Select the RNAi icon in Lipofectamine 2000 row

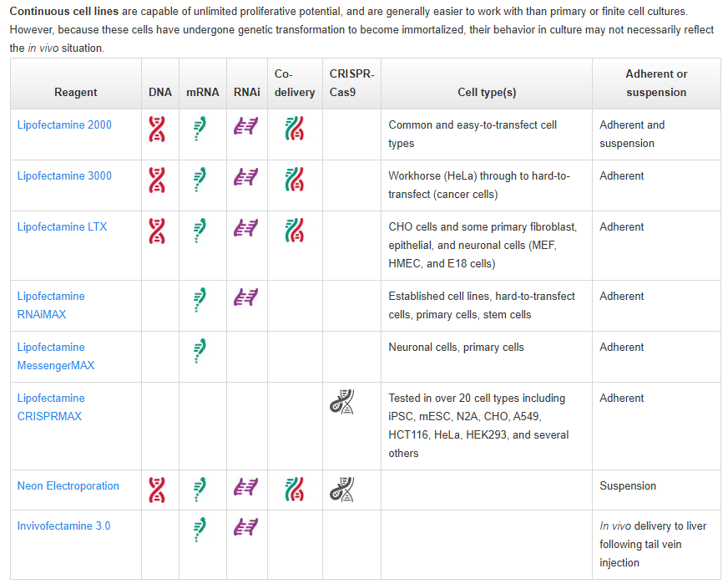click(x=245, y=126)
